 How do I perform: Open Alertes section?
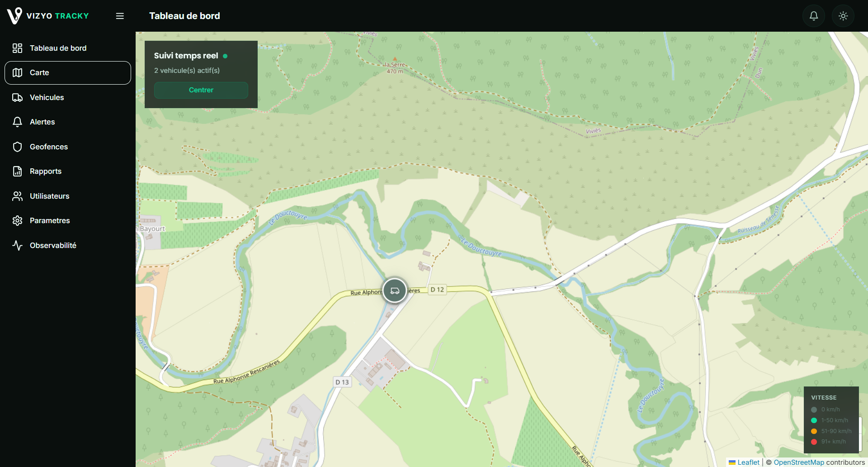pos(68,122)
